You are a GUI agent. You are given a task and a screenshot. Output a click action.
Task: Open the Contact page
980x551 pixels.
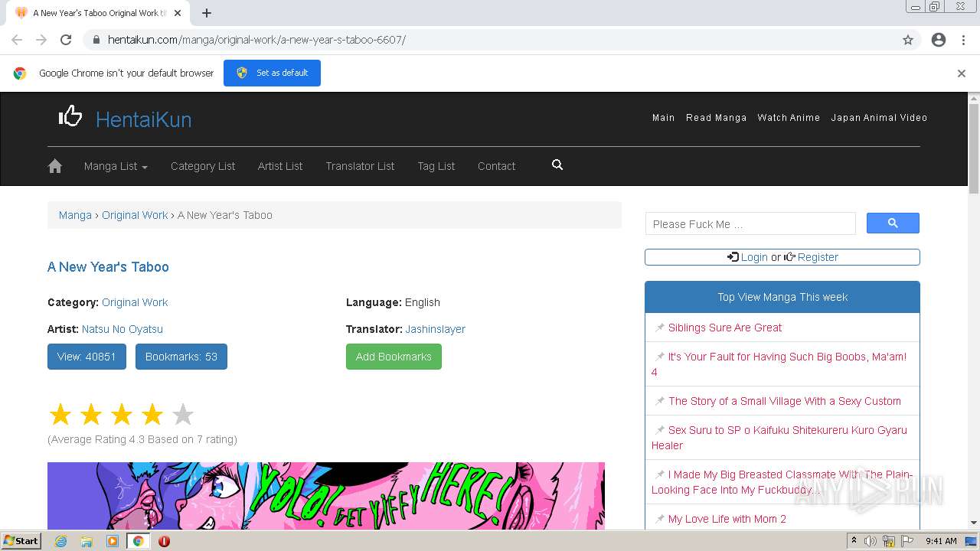pos(496,166)
